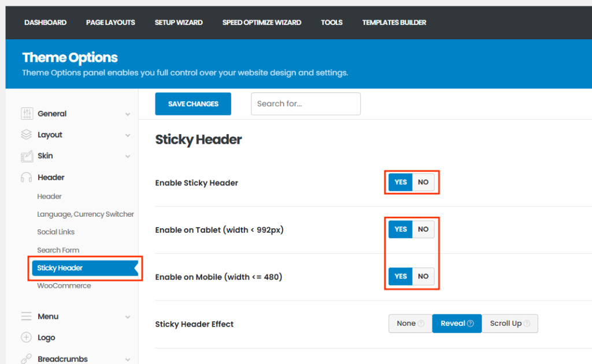Click the Breadcrumbs chain link icon
The image size is (592, 364).
[27, 359]
